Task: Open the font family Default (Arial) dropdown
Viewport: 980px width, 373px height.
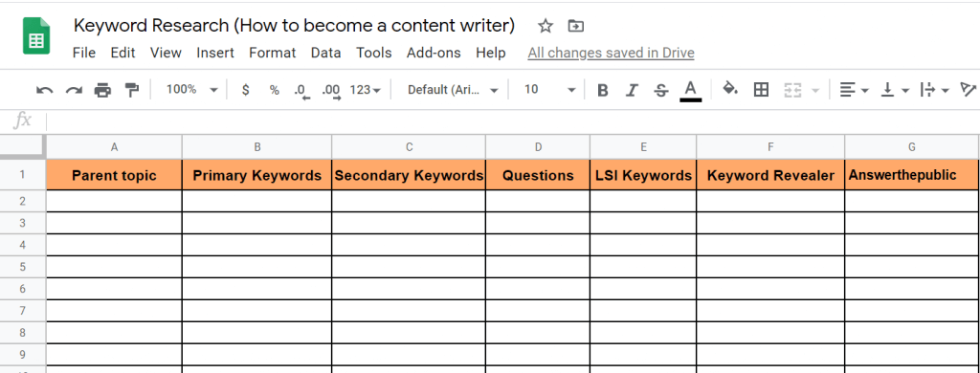Action: [453, 90]
